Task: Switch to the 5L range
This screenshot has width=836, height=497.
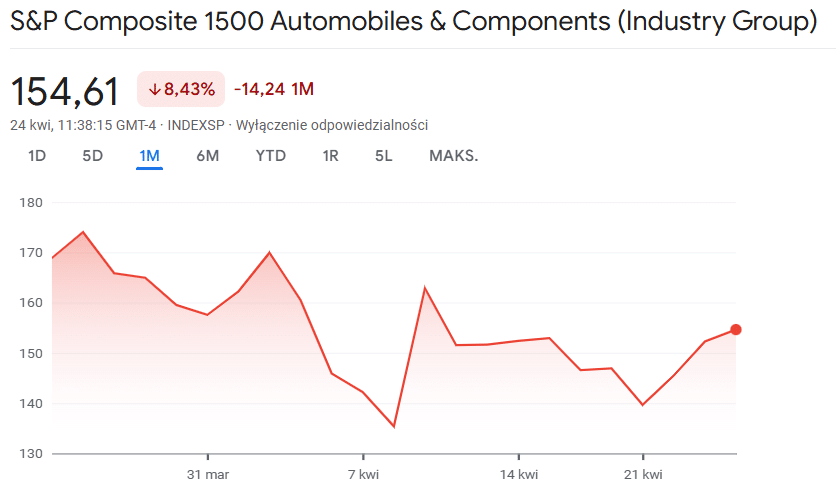Action: click(384, 156)
